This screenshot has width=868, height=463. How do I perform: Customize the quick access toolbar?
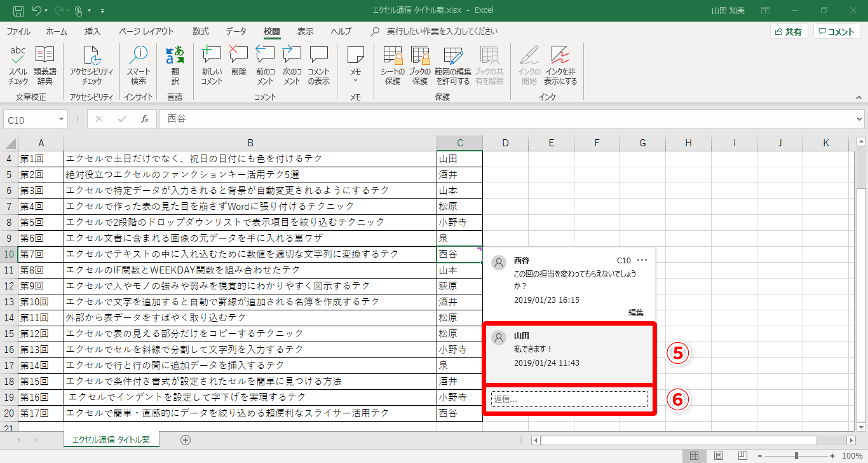(103, 11)
